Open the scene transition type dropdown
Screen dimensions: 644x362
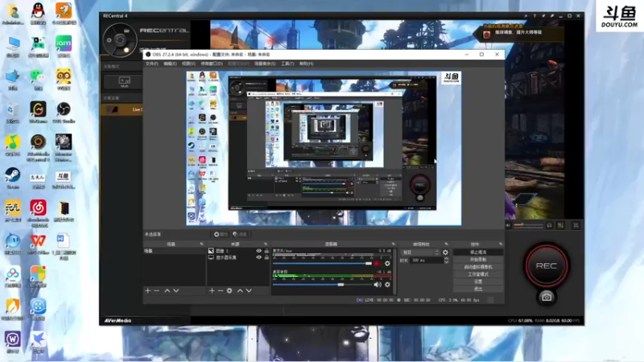(420, 253)
